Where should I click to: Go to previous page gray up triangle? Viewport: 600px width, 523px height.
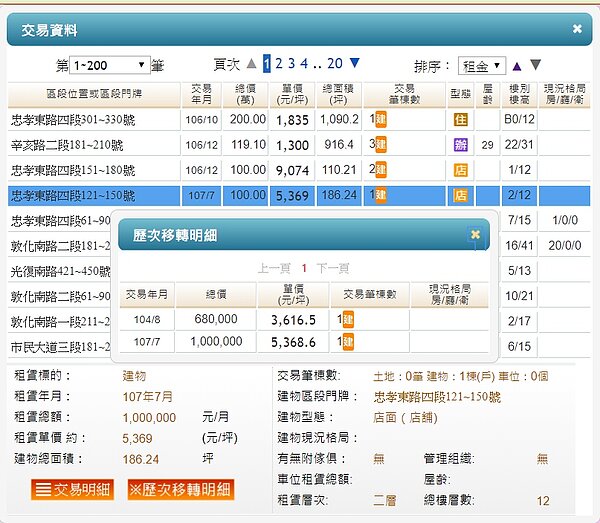(x=251, y=63)
